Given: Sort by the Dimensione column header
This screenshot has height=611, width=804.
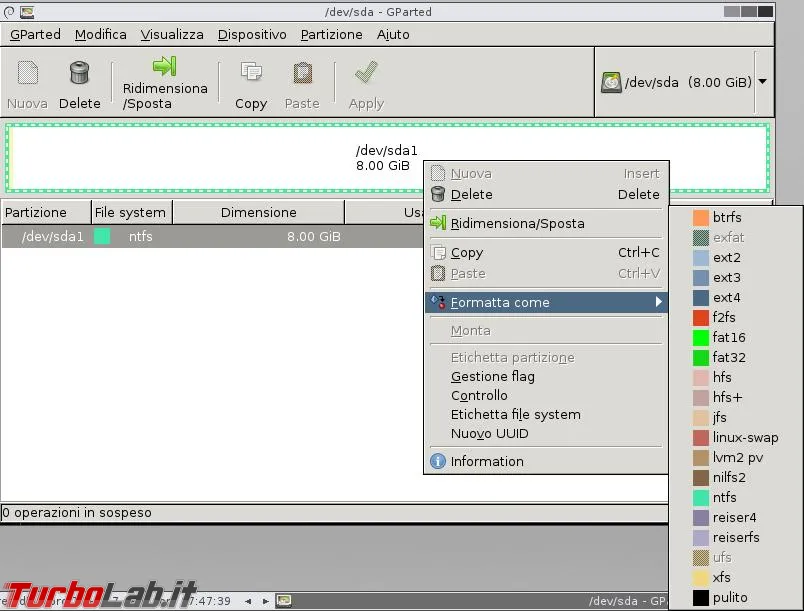Looking at the screenshot, I should [258, 212].
